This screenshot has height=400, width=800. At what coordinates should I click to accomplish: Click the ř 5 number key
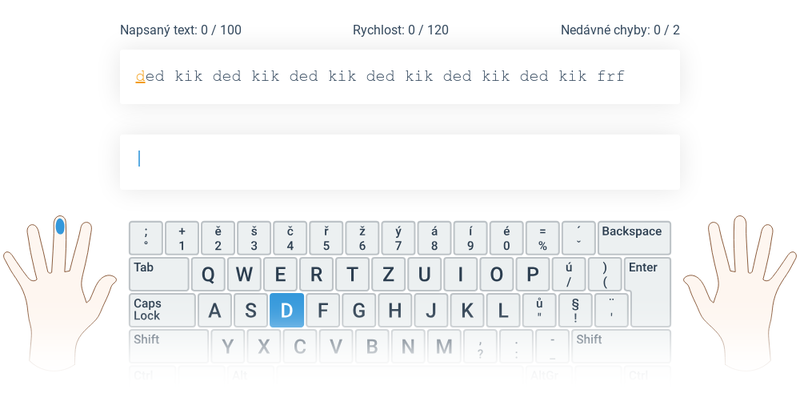326,238
